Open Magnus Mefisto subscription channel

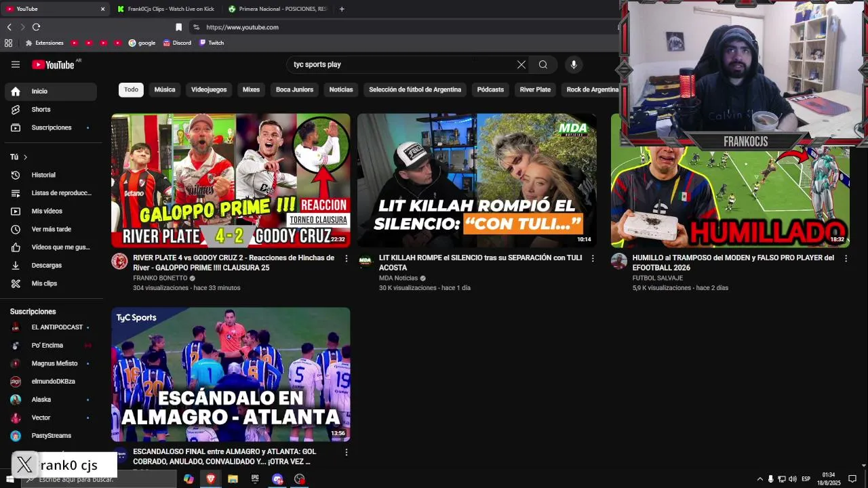[50, 363]
